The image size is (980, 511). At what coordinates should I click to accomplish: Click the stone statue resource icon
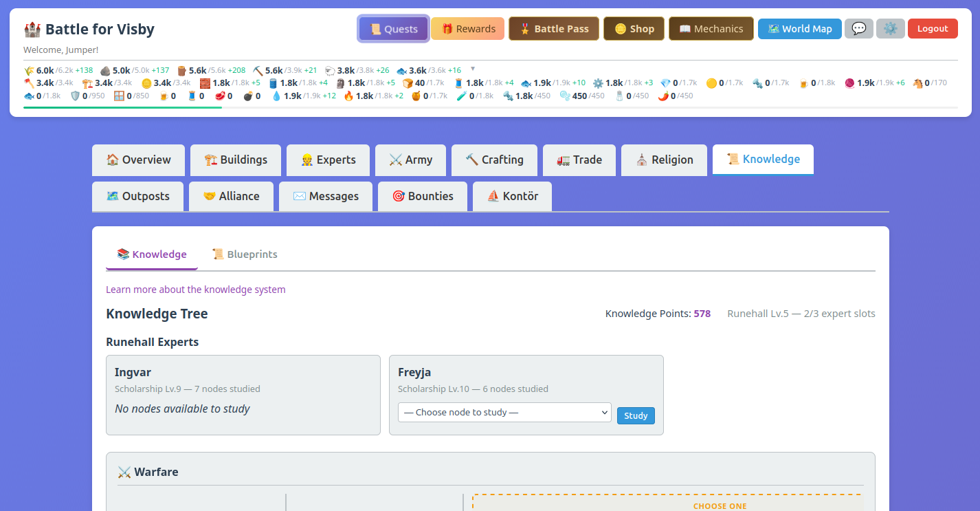click(340, 83)
